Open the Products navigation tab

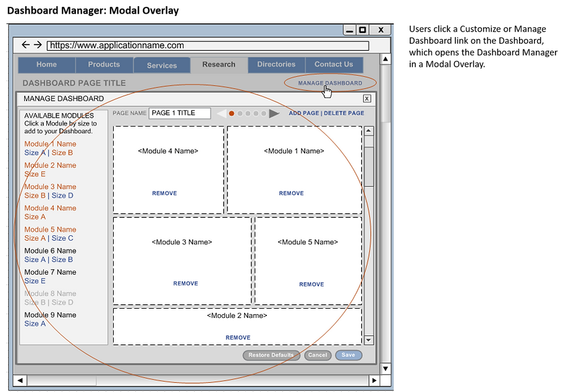click(x=104, y=65)
